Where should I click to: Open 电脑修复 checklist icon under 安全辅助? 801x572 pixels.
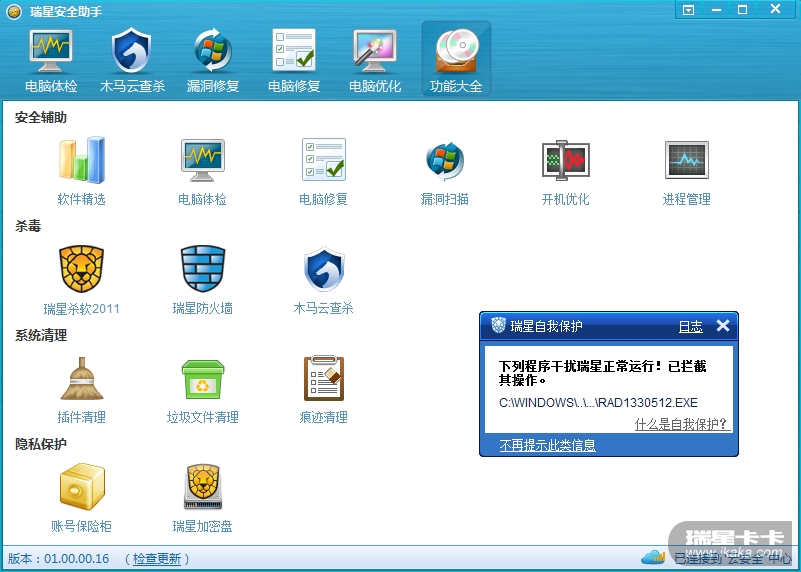click(324, 159)
